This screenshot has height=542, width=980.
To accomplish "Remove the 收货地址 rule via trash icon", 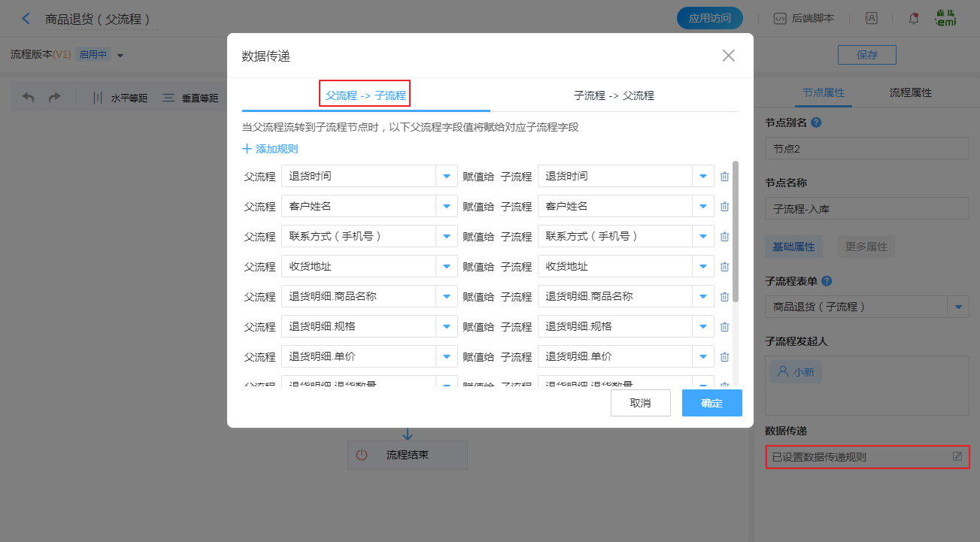I will pyautogui.click(x=724, y=267).
